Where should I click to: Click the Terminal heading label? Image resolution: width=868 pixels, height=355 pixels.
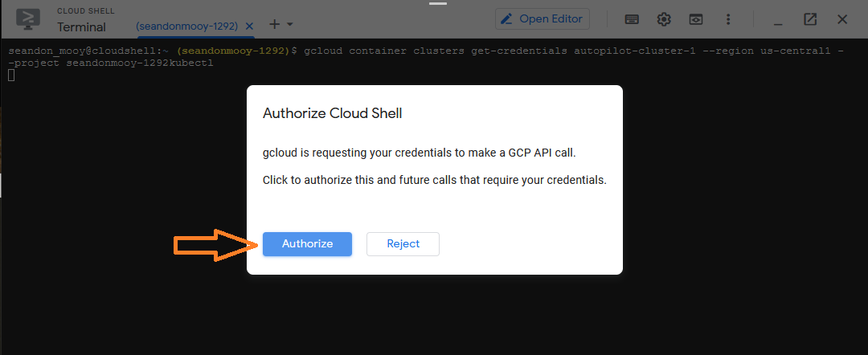coord(81,27)
